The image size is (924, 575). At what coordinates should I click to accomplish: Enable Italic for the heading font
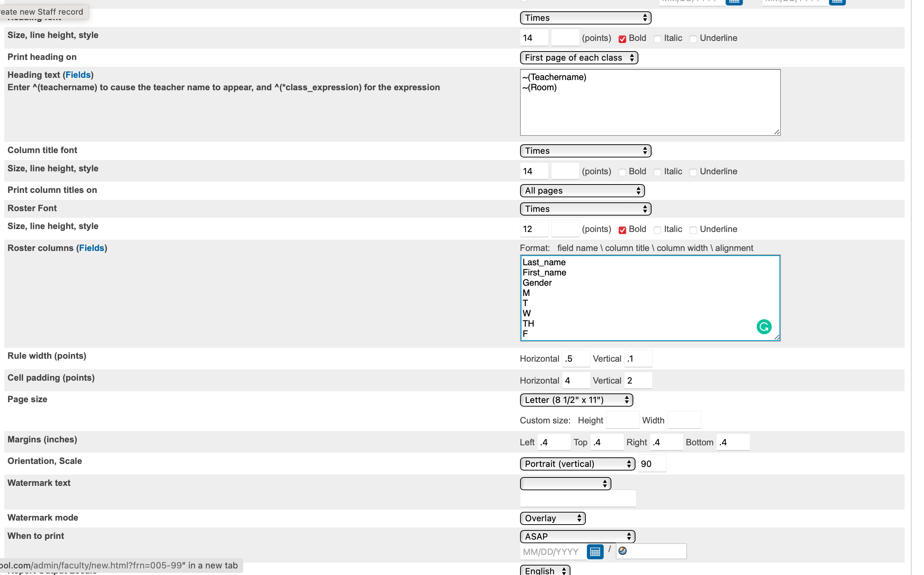point(658,39)
